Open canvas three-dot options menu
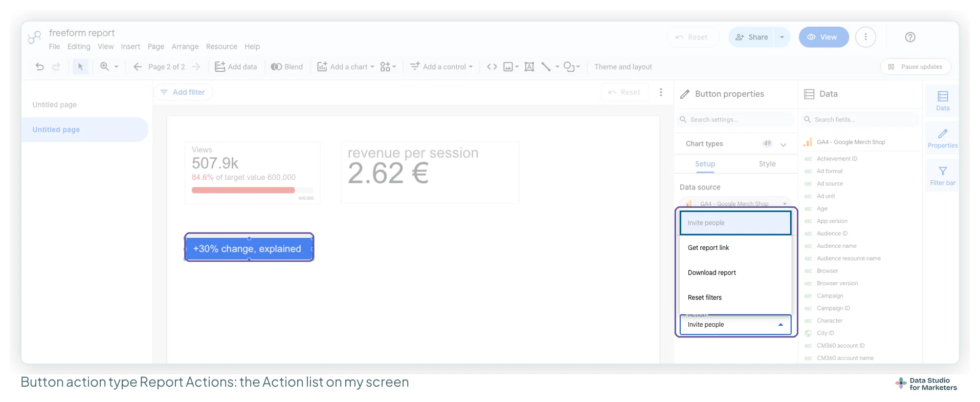Screen dimensions: 980x402 click(661, 92)
